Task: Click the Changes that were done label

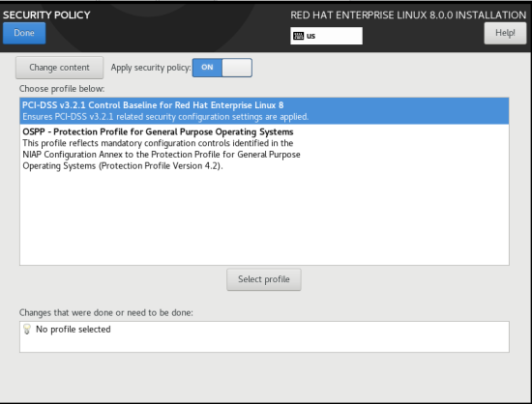Action: [106, 312]
